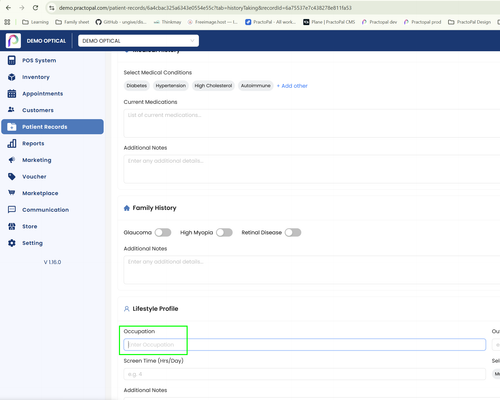Open the Practopal dev bookmark
The height and width of the screenshot is (400, 500).
379,22
